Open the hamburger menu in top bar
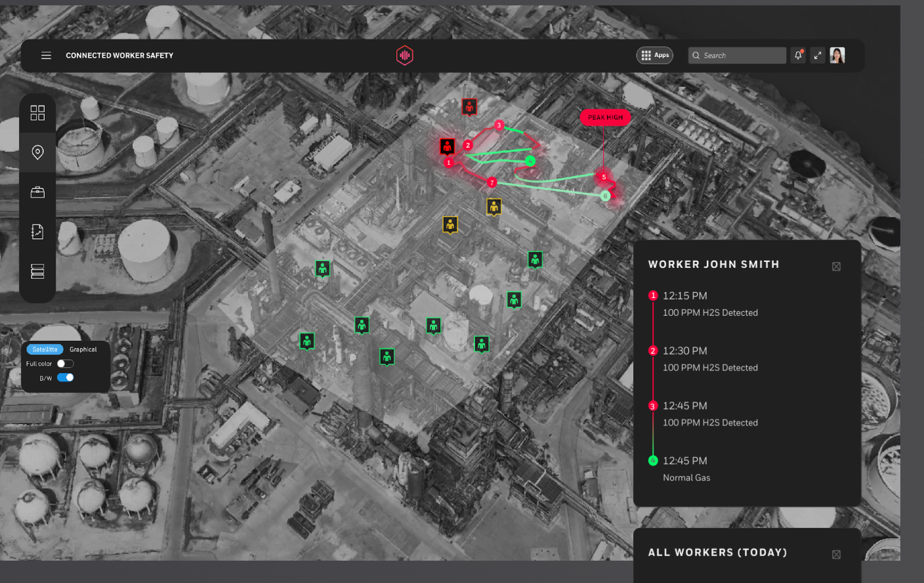Image resolution: width=924 pixels, height=583 pixels. click(46, 56)
